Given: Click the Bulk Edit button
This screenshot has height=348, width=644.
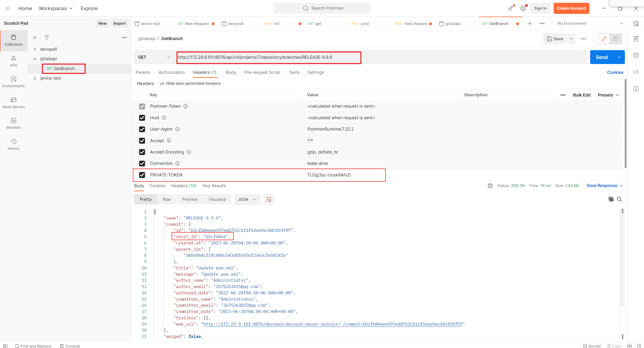Looking at the screenshot, I should tap(582, 95).
